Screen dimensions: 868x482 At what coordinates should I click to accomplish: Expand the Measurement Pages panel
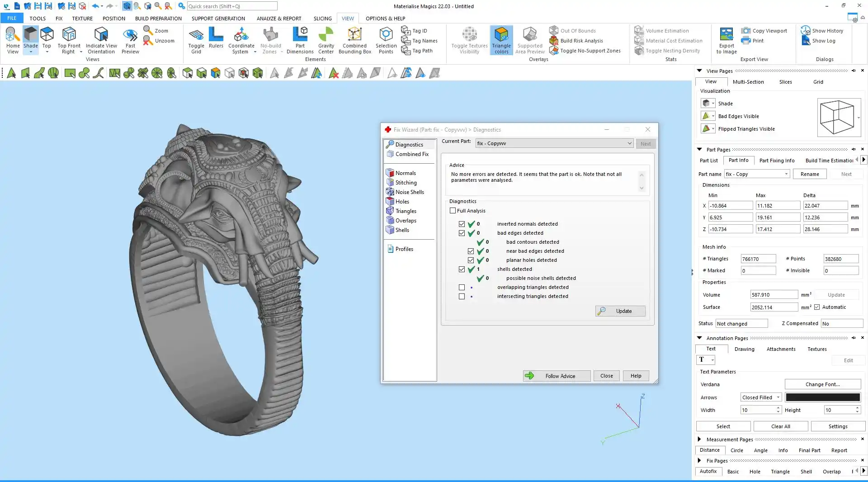[x=699, y=439]
